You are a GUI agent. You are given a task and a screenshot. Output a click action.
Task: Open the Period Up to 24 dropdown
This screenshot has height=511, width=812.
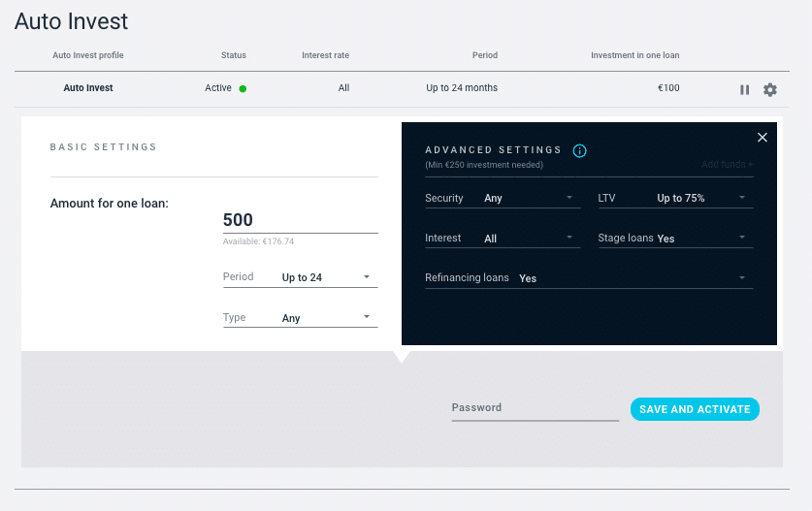click(x=301, y=277)
